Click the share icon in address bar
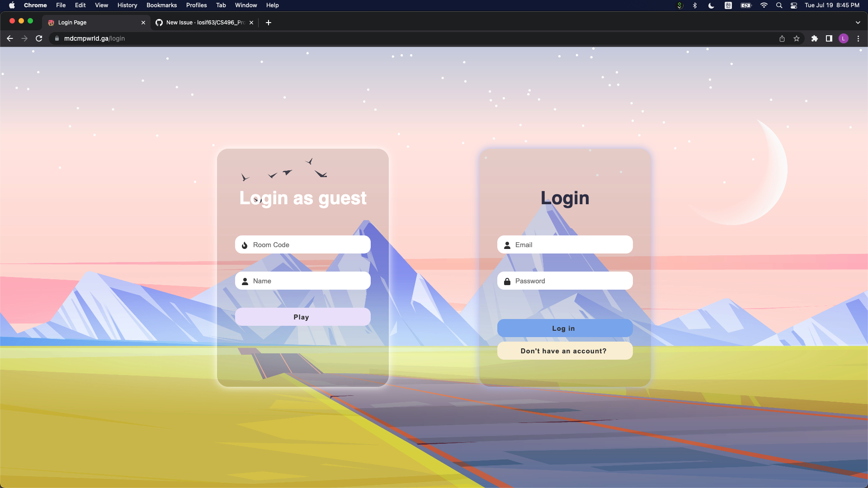The height and width of the screenshot is (488, 868). (x=782, y=38)
